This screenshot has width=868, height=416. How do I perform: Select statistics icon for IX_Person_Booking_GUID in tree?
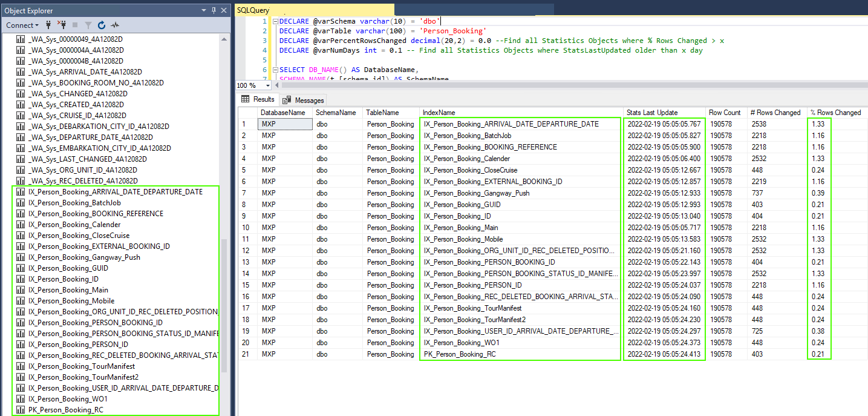coord(21,268)
